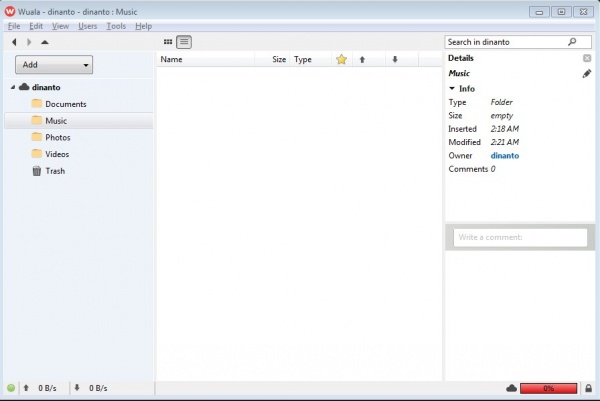Viewport: 600px width, 401px height.
Task: Go forward with the right arrow
Action: coord(29,42)
